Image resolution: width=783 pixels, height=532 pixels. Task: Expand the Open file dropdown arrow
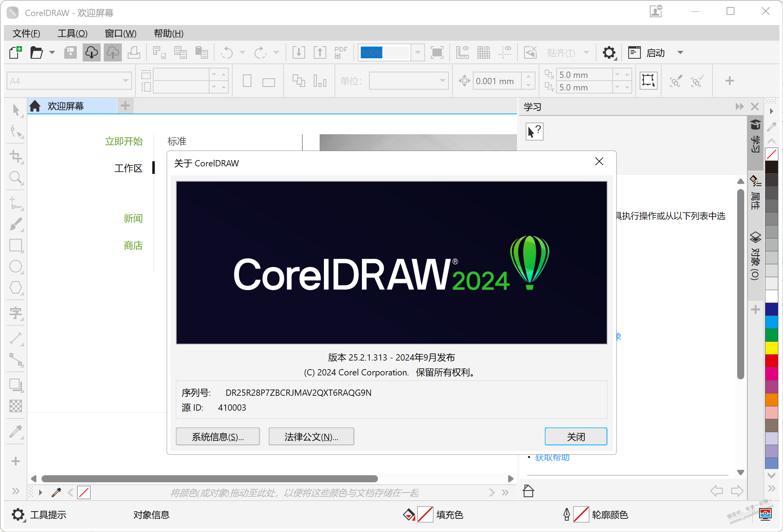tap(52, 52)
